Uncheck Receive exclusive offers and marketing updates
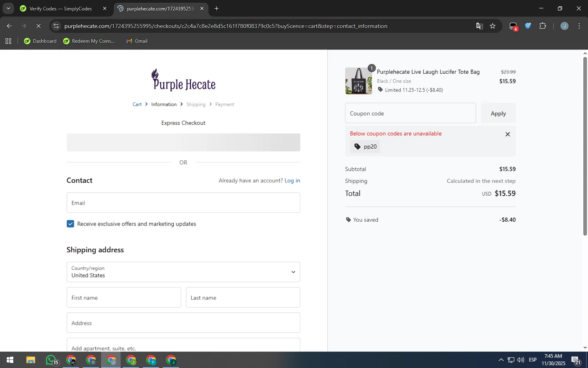The image size is (588, 368). pyautogui.click(x=70, y=224)
